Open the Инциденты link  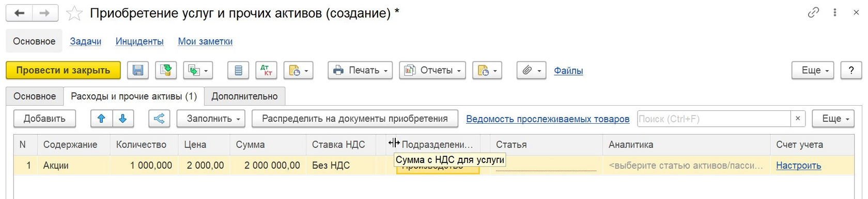pyautogui.click(x=139, y=41)
